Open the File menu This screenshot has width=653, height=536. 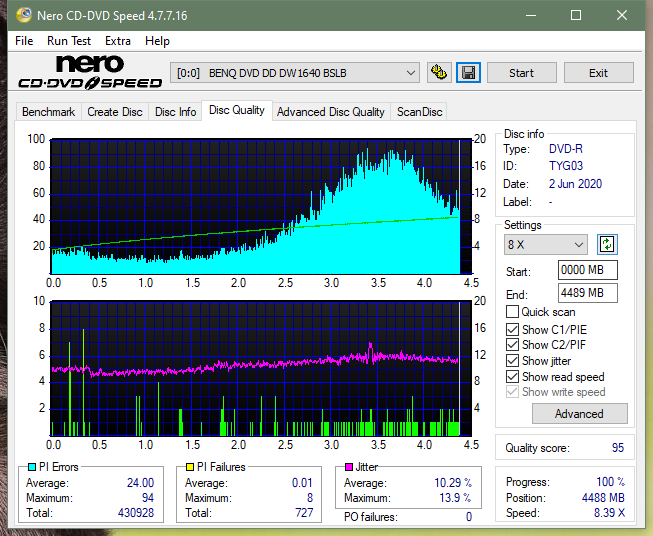coord(24,41)
